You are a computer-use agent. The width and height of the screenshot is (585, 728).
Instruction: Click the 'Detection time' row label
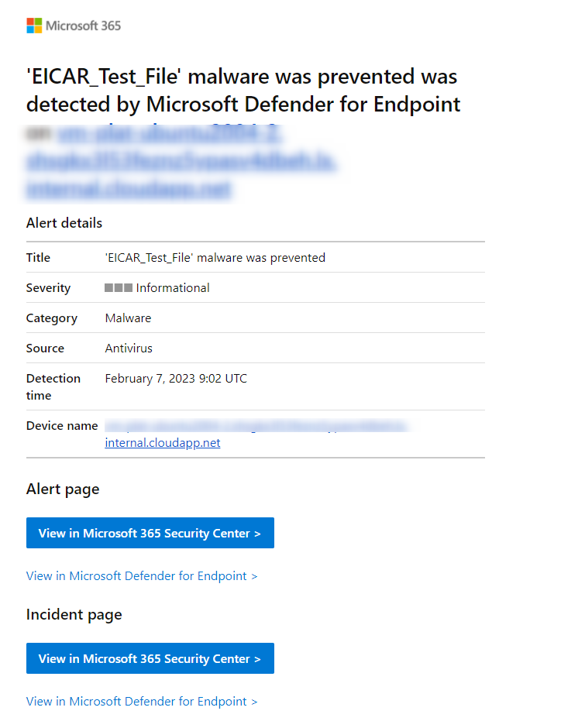pyautogui.click(x=53, y=386)
